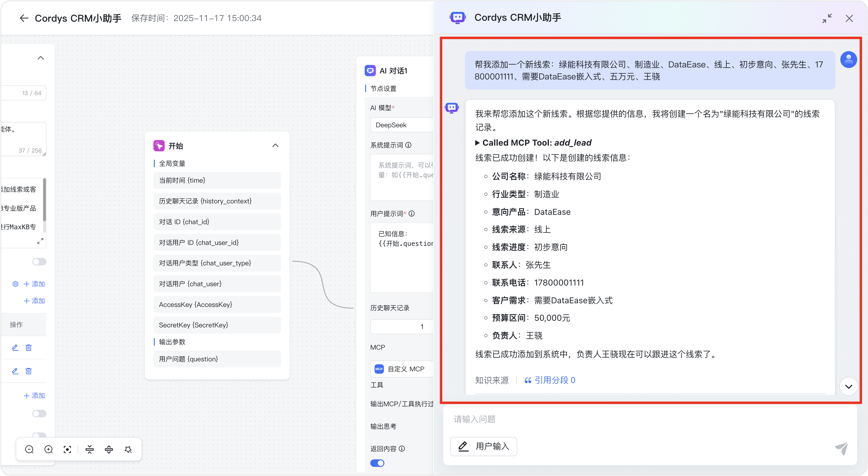Disable the 返回内容 switch
Image resolution: width=868 pixels, height=476 pixels.
click(377, 463)
